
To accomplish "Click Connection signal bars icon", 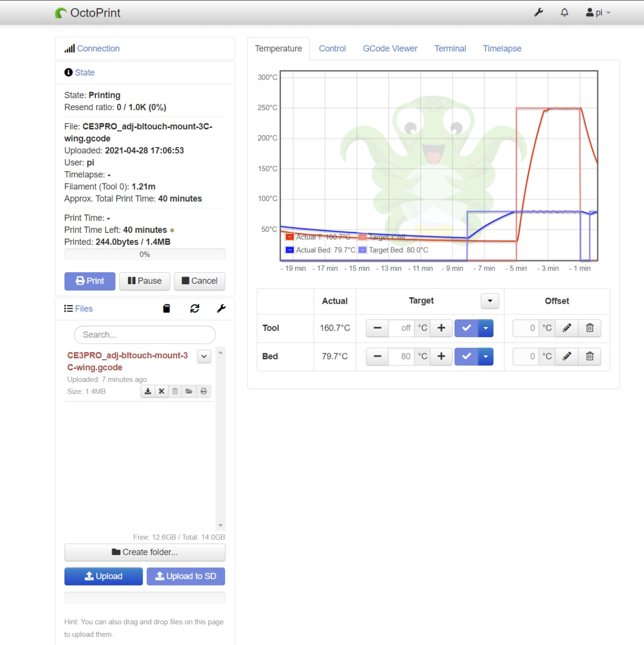I will pos(70,48).
